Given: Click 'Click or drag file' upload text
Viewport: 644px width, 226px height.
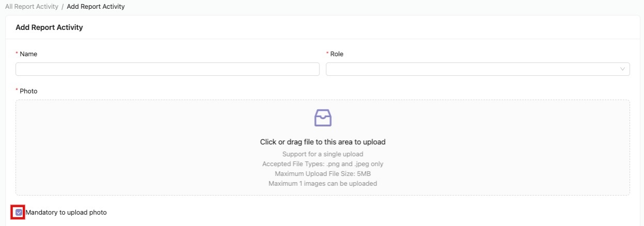Looking at the screenshot, I should (x=323, y=142).
